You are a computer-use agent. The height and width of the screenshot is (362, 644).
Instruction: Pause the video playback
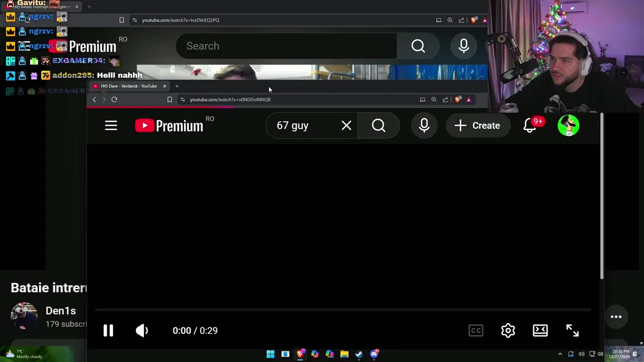coord(108,330)
